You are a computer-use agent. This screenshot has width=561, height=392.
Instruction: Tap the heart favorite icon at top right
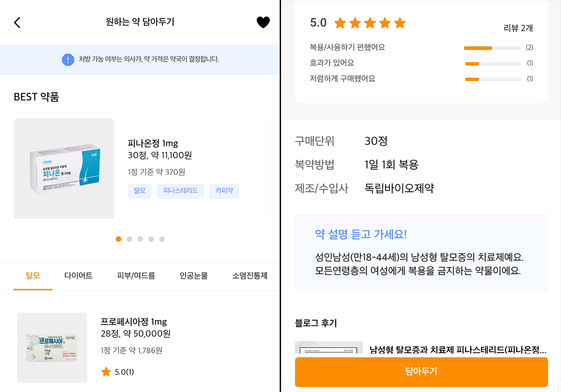coord(263,22)
